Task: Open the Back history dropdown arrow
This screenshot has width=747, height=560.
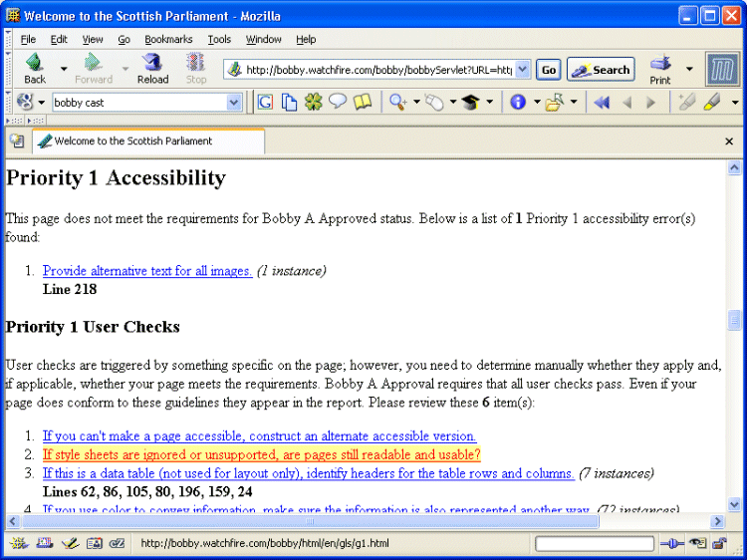Action: pos(64,69)
